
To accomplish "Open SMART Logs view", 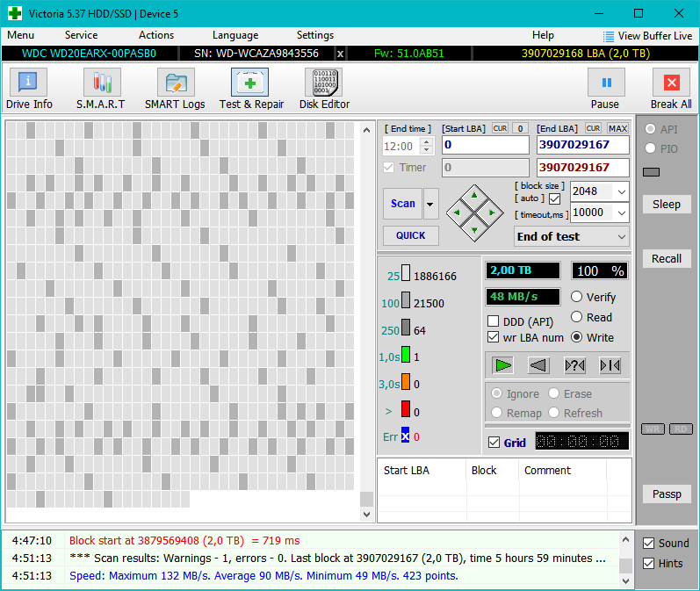I will pyautogui.click(x=175, y=89).
